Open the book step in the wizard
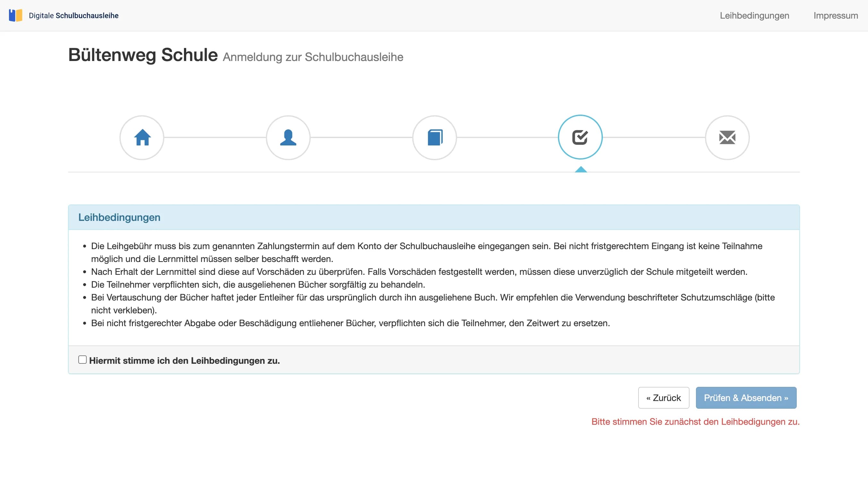Image resolution: width=868 pixels, height=488 pixels. pos(434,137)
